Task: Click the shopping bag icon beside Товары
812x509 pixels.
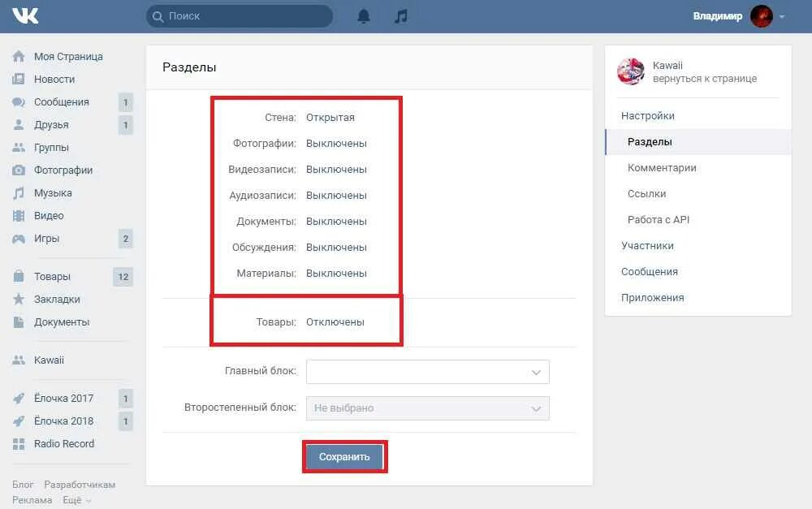Action: point(19,276)
